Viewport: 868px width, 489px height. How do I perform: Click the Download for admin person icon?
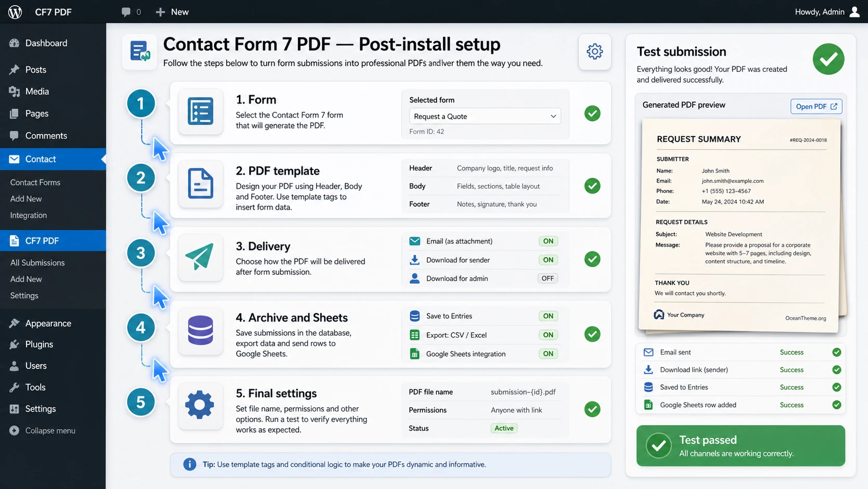tap(415, 279)
